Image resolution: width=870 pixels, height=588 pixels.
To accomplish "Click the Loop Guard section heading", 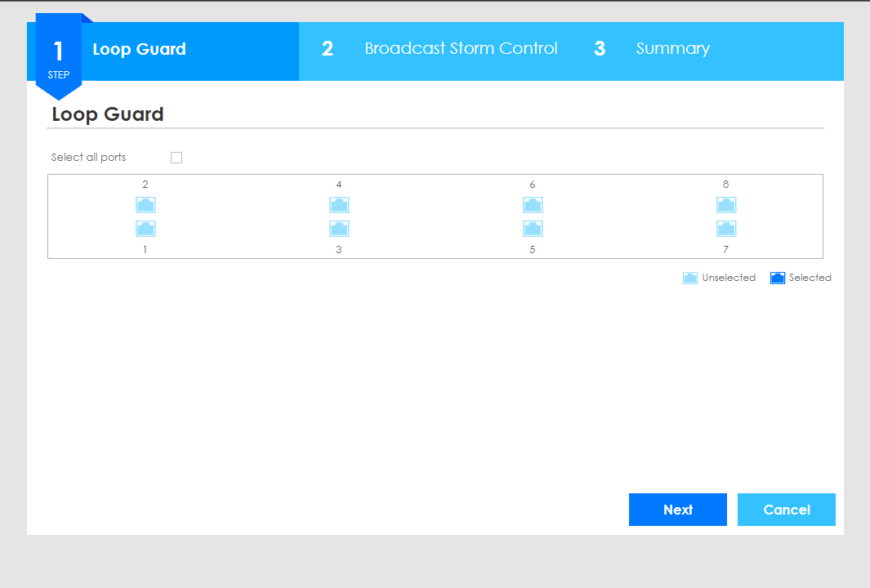I will 108,114.
